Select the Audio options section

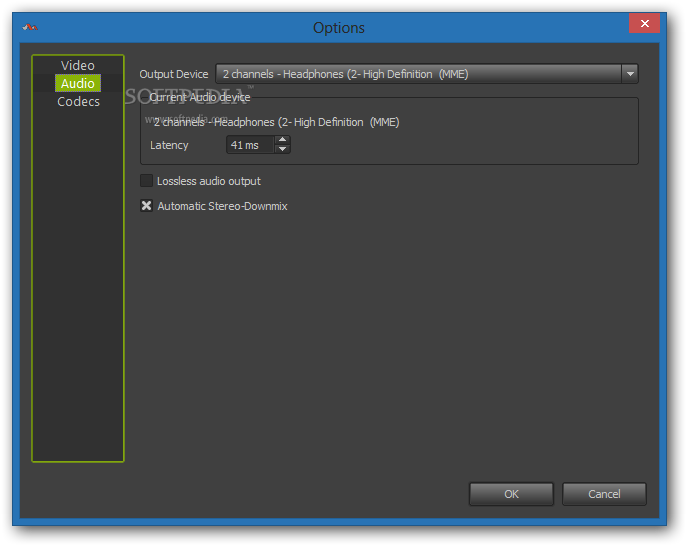coord(78,83)
